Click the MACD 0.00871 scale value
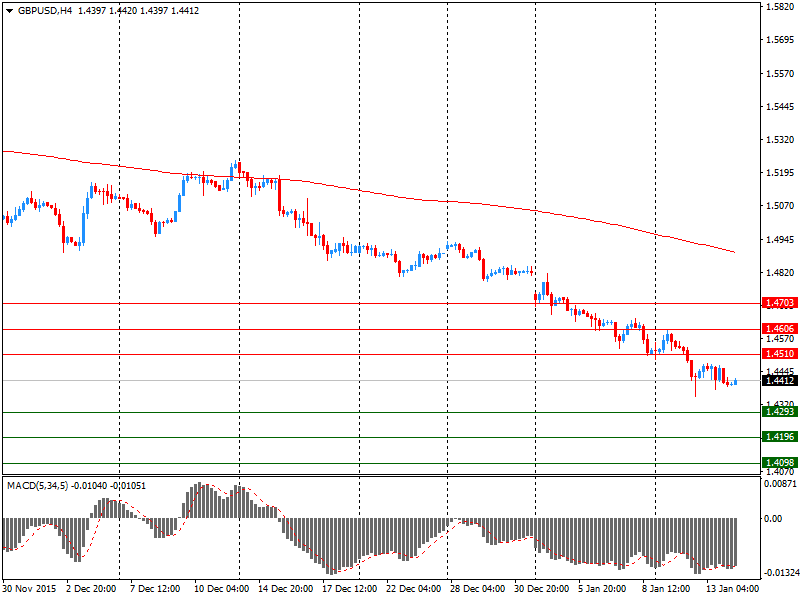 [x=781, y=483]
